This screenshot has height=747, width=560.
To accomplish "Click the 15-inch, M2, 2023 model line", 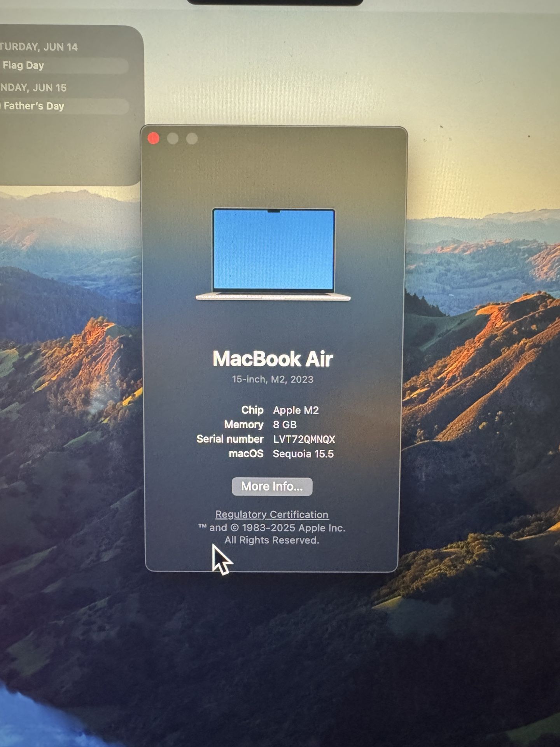I will pyautogui.click(x=273, y=379).
